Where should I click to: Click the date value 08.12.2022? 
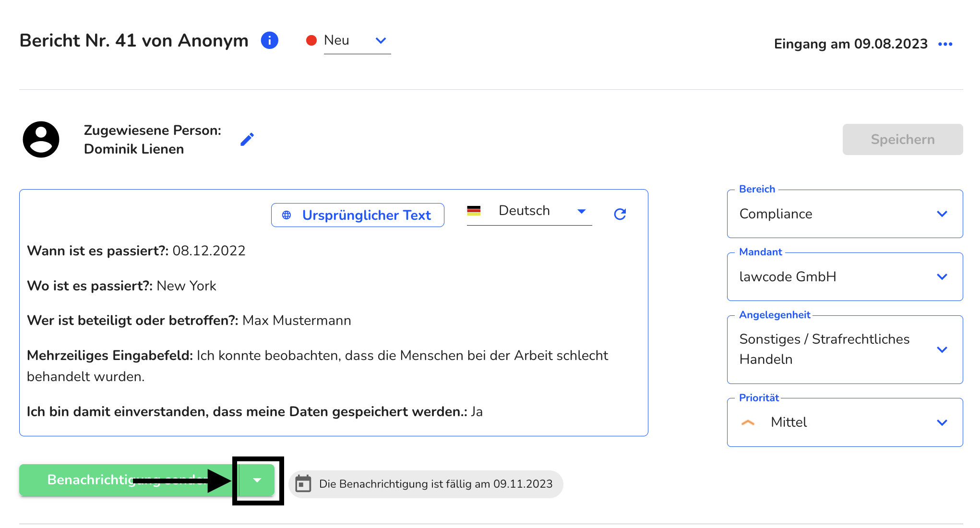[209, 251]
